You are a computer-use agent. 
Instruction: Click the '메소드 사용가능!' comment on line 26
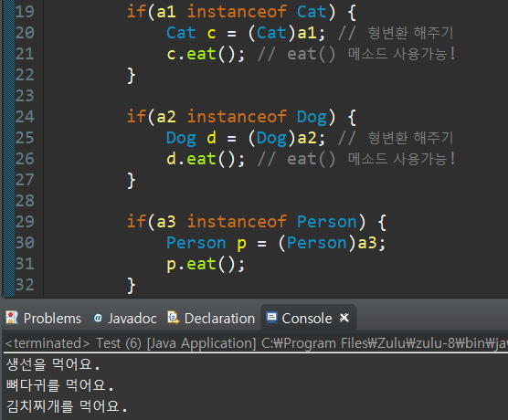click(x=402, y=159)
